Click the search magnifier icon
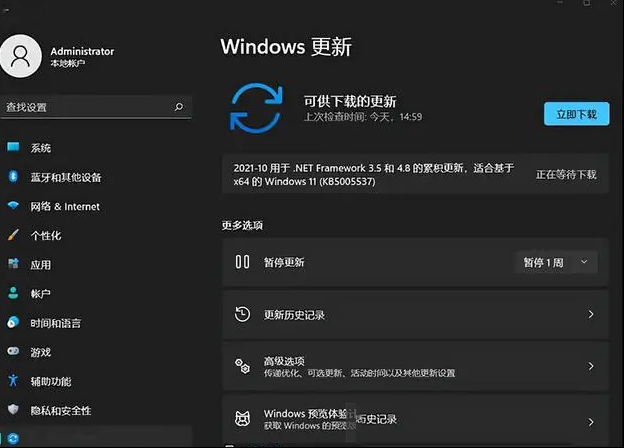Viewport: 624px width, 448px height. (179, 107)
